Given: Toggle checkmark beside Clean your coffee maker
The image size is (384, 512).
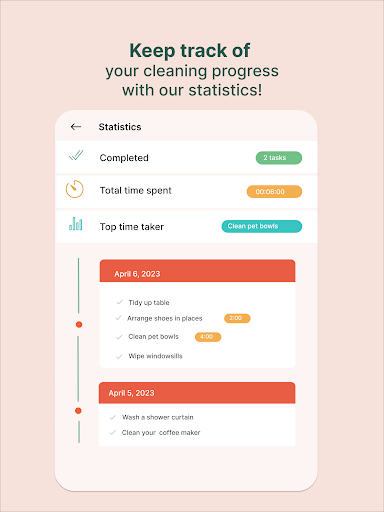Looking at the screenshot, I should (x=113, y=432).
